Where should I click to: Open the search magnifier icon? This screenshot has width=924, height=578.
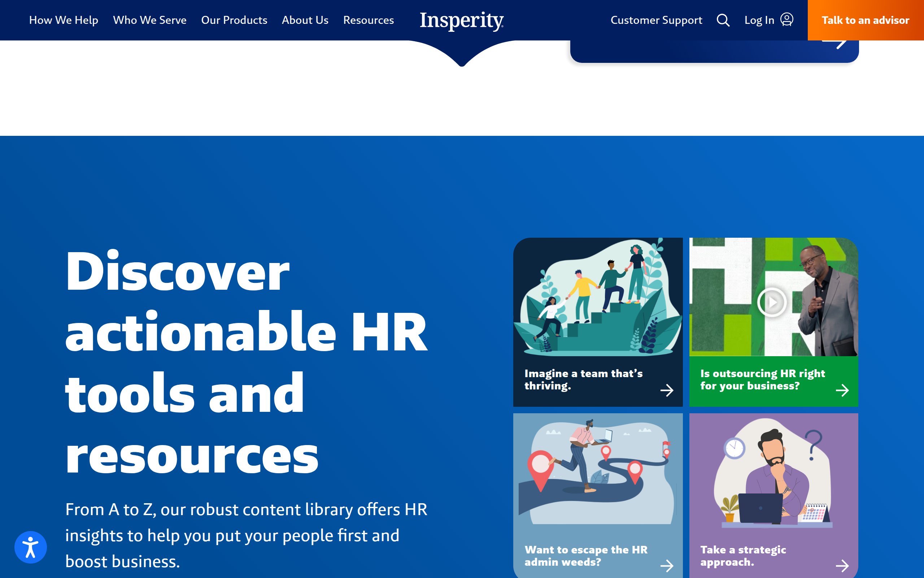coord(723,20)
